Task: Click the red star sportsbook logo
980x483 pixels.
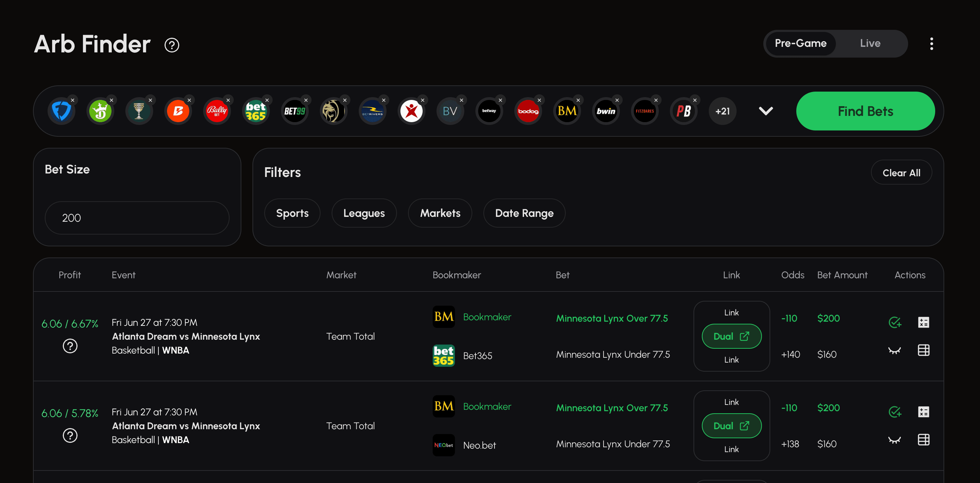Action: pyautogui.click(x=411, y=111)
